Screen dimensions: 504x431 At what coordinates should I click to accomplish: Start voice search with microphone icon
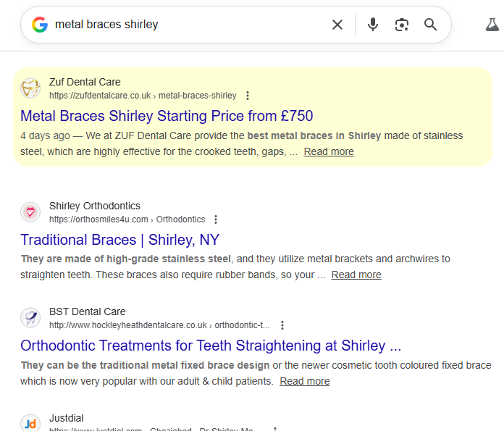(373, 25)
